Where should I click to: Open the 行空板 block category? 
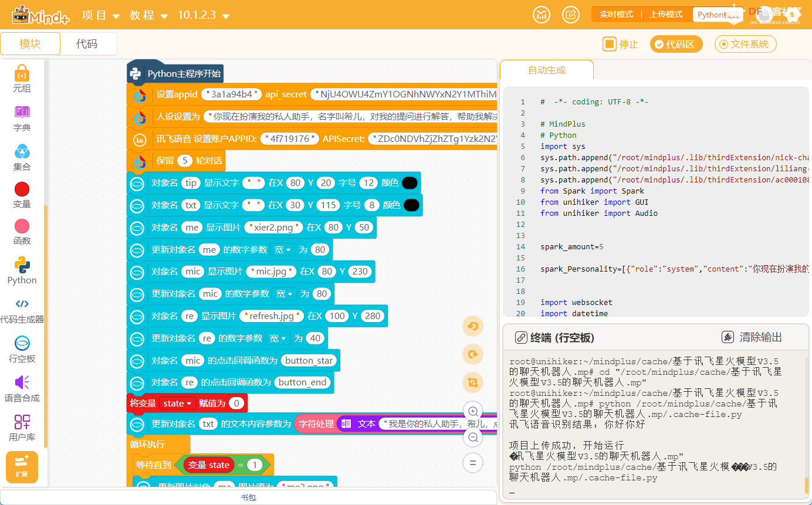click(22, 350)
